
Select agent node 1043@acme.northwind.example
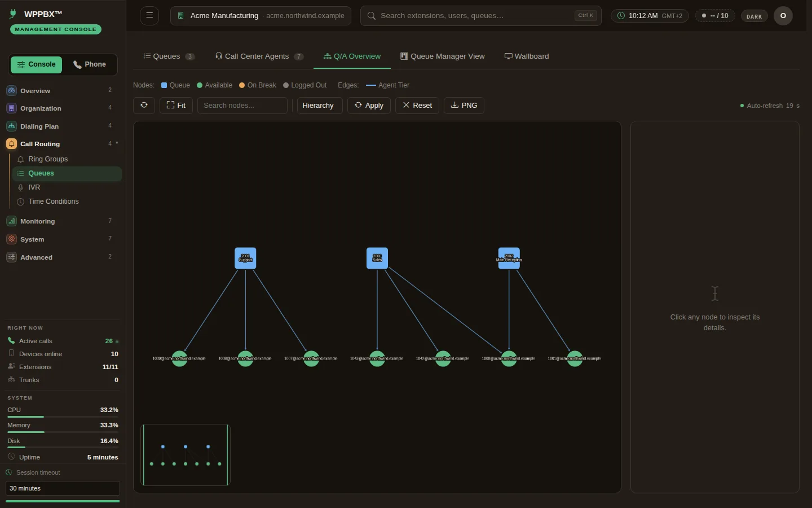pos(377,358)
